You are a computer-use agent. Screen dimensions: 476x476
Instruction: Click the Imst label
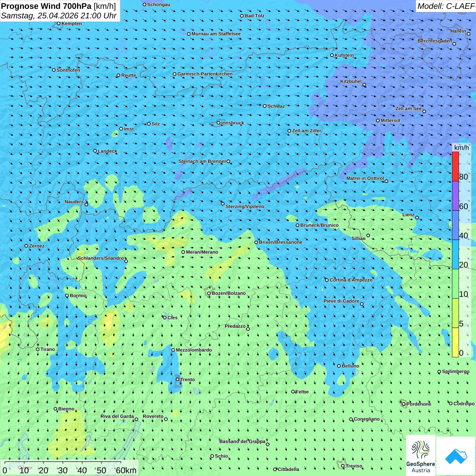pos(129,129)
